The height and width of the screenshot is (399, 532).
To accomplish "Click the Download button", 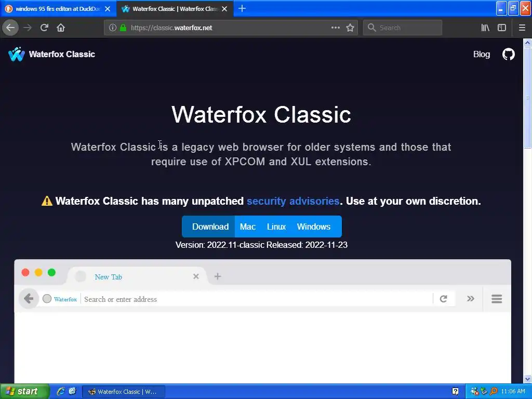I will tap(208, 227).
